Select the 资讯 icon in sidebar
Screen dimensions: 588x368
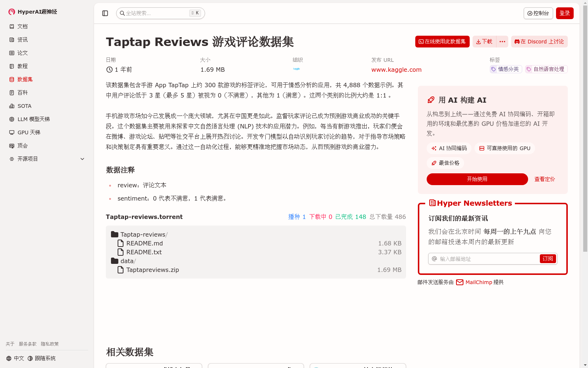tap(12, 39)
